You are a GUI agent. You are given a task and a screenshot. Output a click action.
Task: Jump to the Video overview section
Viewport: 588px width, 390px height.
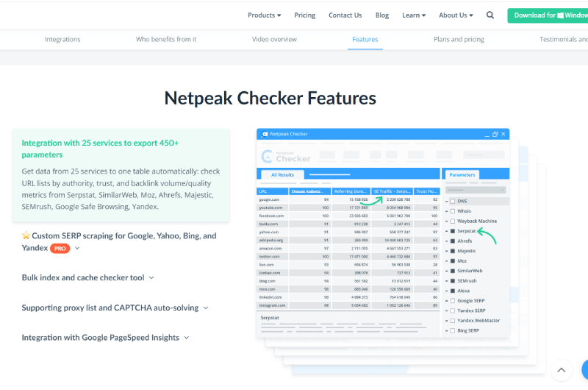click(x=274, y=39)
